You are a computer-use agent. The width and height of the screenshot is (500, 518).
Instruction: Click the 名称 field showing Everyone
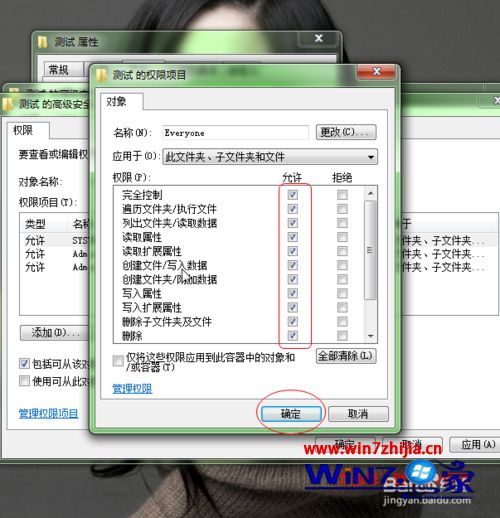[x=235, y=133]
